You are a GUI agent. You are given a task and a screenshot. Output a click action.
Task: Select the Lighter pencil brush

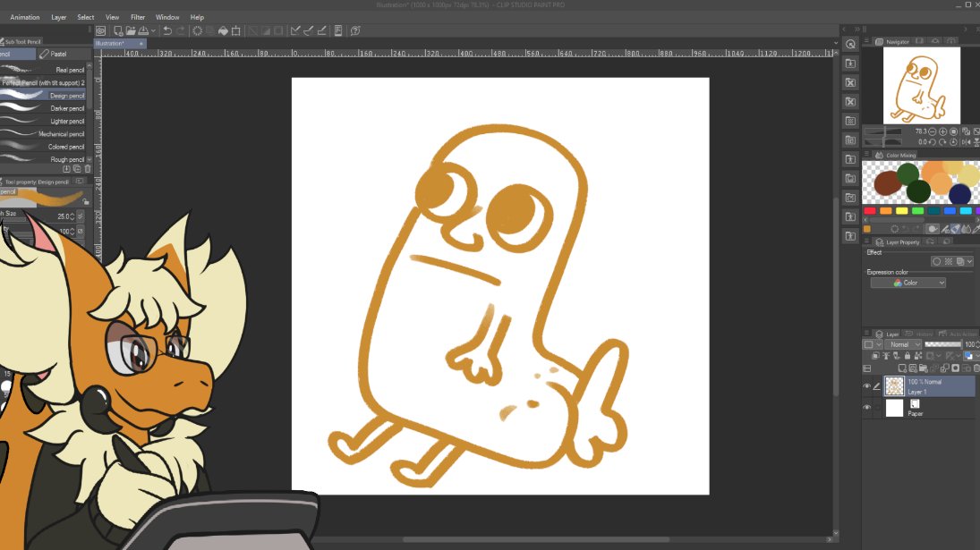point(44,121)
